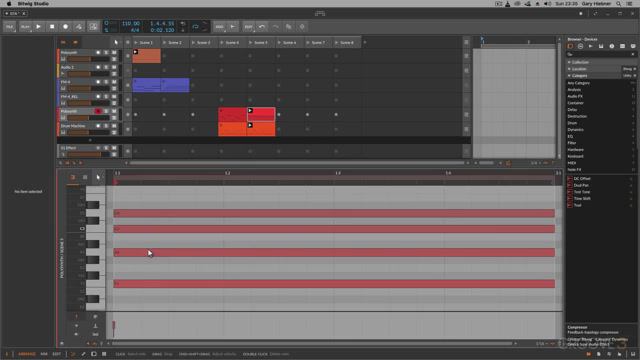The height and width of the screenshot is (360, 640).
Task: Open the Location filter dropdown
Action: pos(629,69)
